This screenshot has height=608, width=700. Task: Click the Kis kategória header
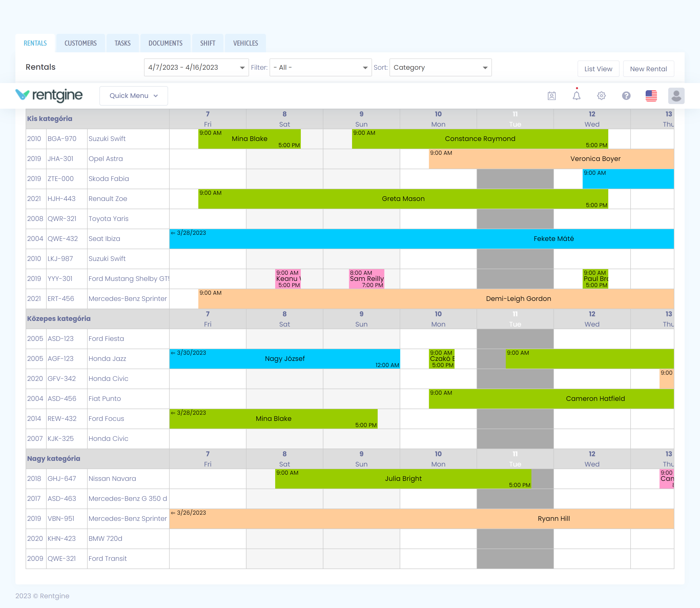coord(49,119)
